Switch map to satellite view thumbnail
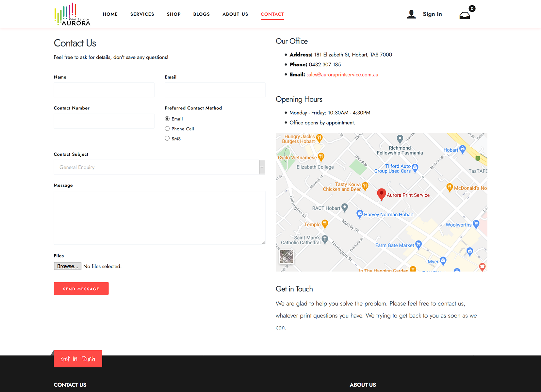Image resolution: width=541 pixels, height=392 pixels. 287,257
